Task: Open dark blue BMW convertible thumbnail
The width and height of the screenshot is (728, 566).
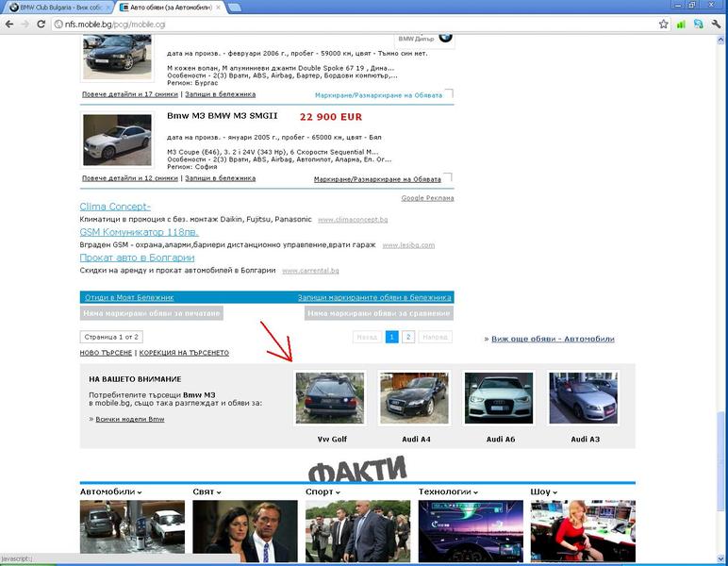Action: [x=117, y=57]
